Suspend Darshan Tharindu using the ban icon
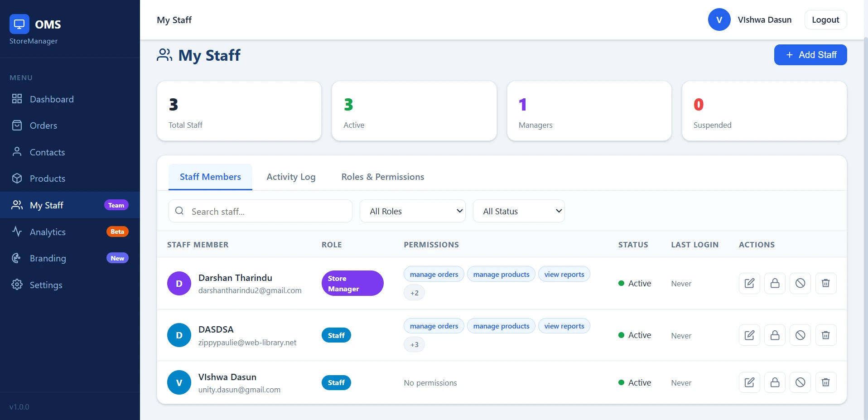This screenshot has width=868, height=420. tap(800, 283)
